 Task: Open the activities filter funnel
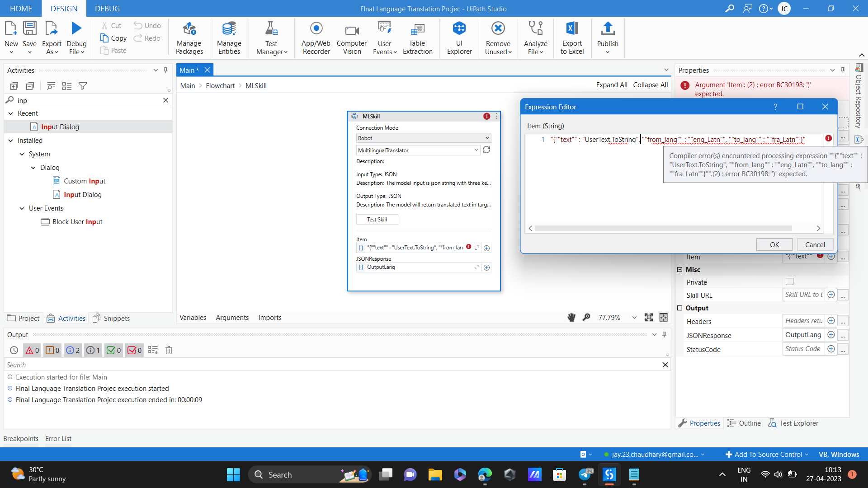pos(83,86)
